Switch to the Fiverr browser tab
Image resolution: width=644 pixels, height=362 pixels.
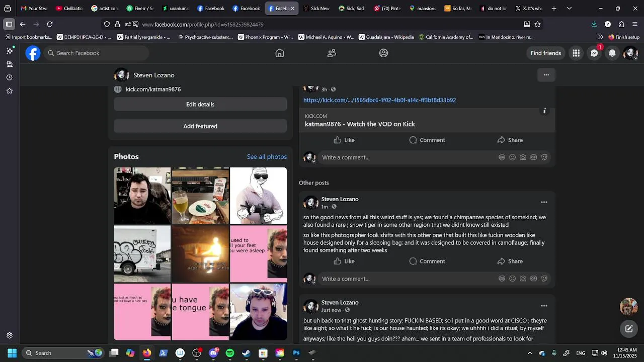pos(140,8)
